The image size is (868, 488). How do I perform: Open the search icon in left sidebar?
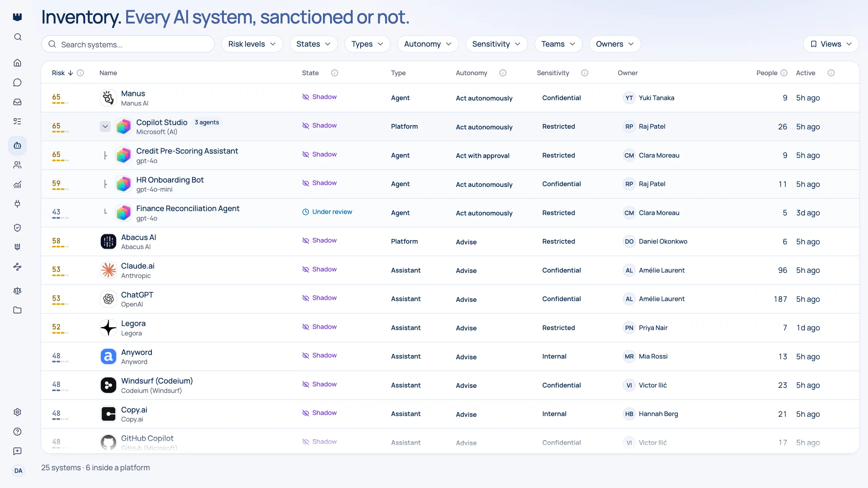(x=17, y=37)
